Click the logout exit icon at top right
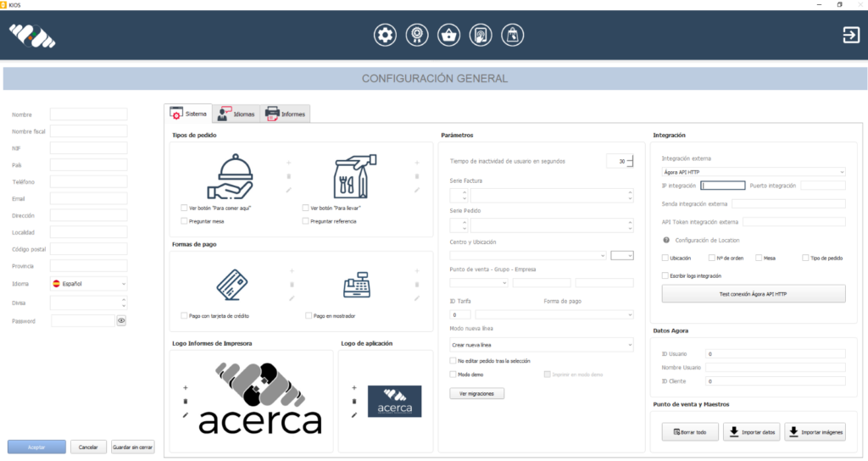Screen dimensions: 868x461 [851, 36]
